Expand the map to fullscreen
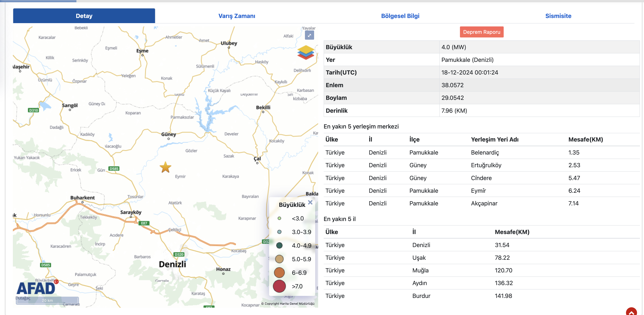Screen dimensions: 644x315 point(309,35)
